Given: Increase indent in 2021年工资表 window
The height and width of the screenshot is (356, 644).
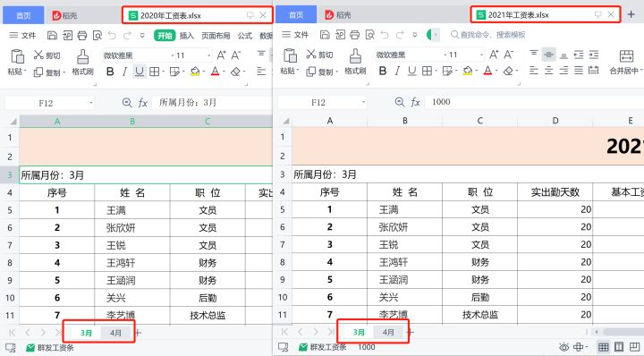Looking at the screenshot, I should [594, 55].
